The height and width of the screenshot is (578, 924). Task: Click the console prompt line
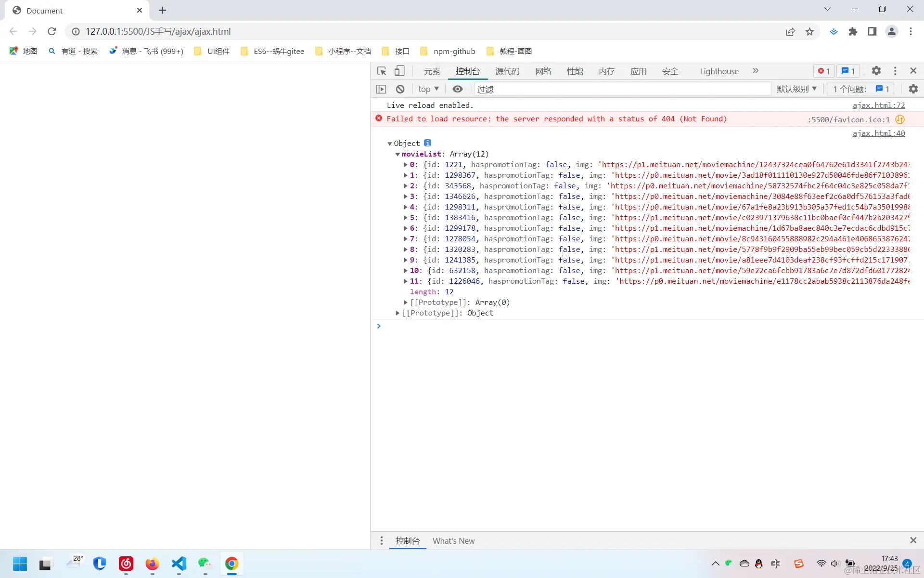pyautogui.click(x=647, y=326)
